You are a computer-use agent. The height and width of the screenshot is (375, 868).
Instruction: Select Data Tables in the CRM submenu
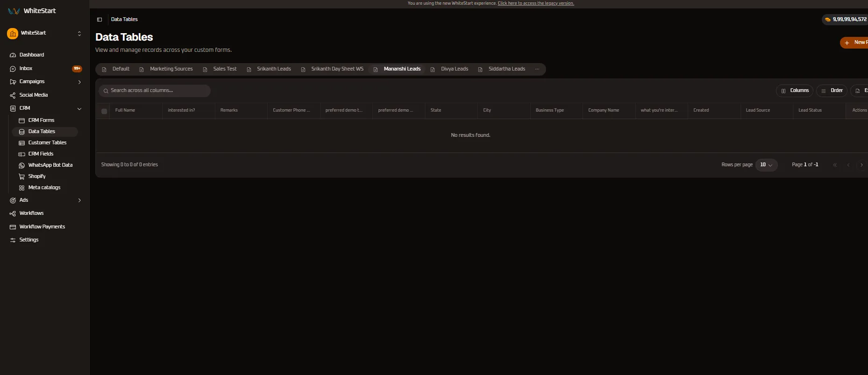pos(44,132)
